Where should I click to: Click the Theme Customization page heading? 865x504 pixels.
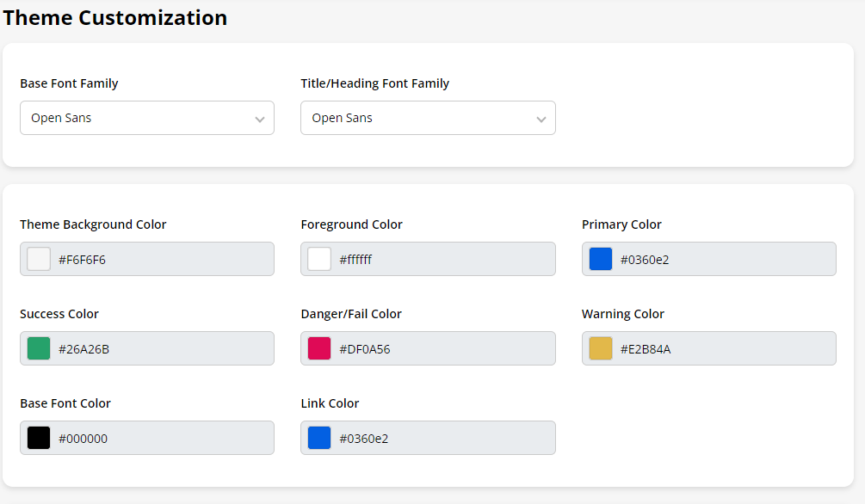(x=115, y=17)
